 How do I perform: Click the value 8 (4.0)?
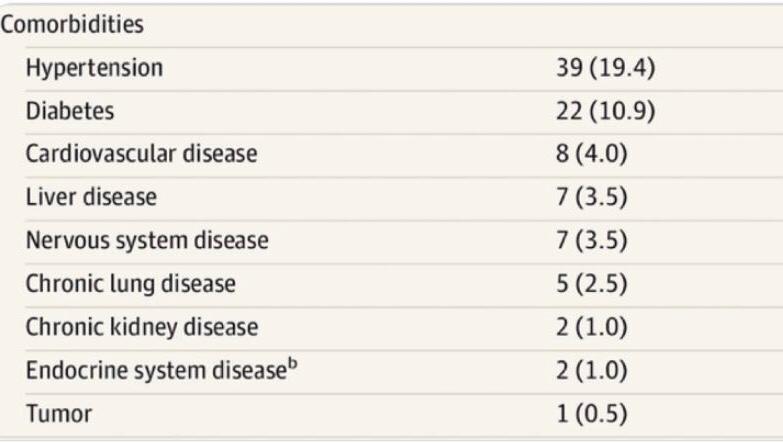[x=591, y=154]
